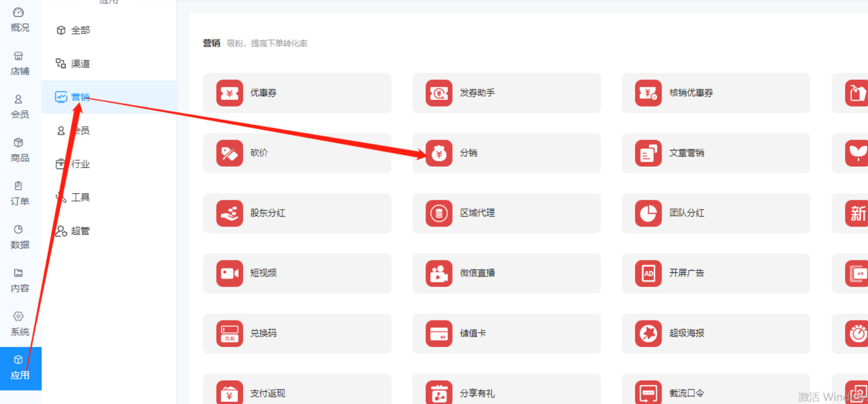Image resolution: width=868 pixels, height=404 pixels.
Task: Open the 发券助手 app icon
Action: (439, 93)
